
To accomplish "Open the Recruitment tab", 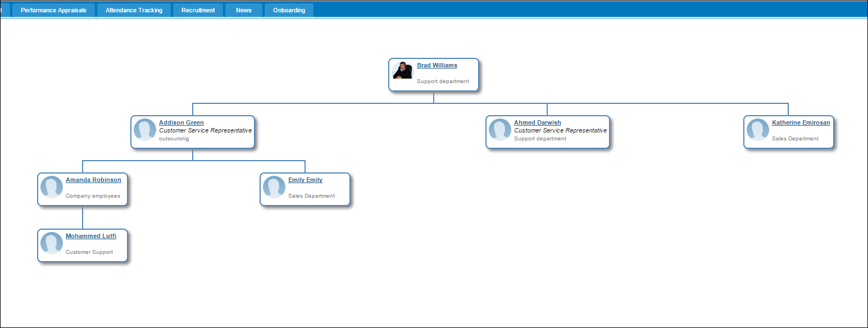I will click(198, 10).
